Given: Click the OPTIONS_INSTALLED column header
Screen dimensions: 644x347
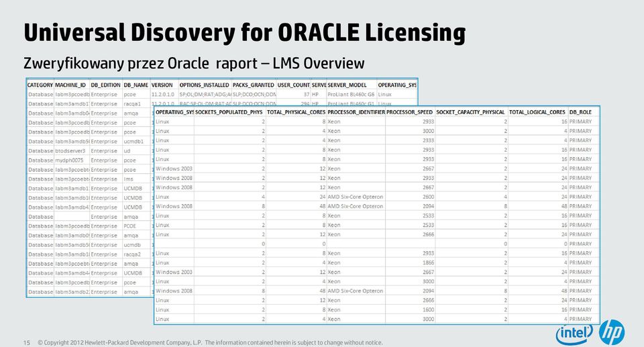Looking at the screenshot, I should pos(204,85).
